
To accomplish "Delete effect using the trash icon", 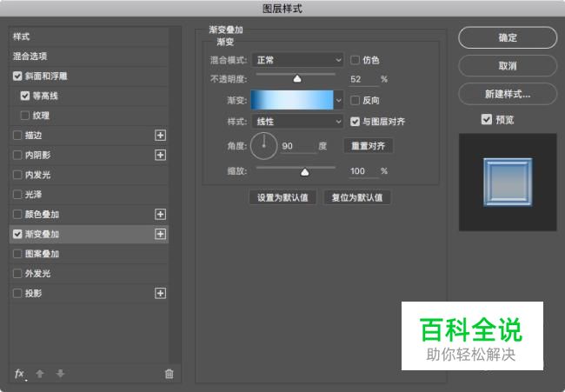I will tap(169, 374).
